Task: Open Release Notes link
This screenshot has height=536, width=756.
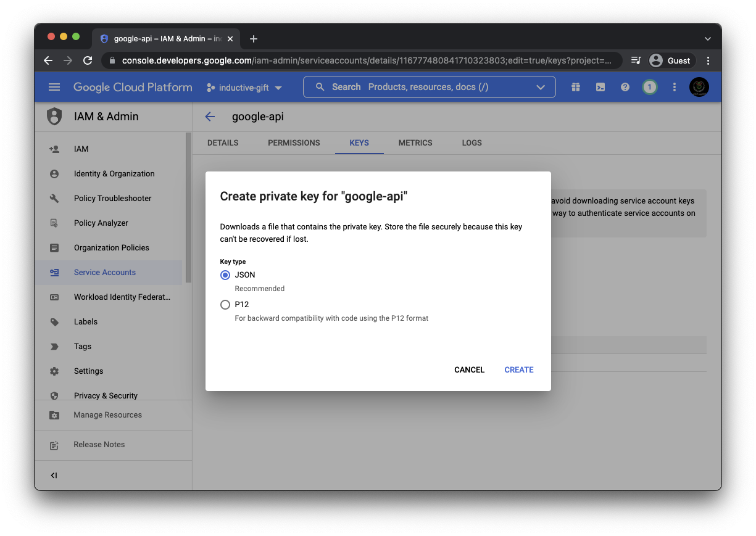Action: coord(99,445)
